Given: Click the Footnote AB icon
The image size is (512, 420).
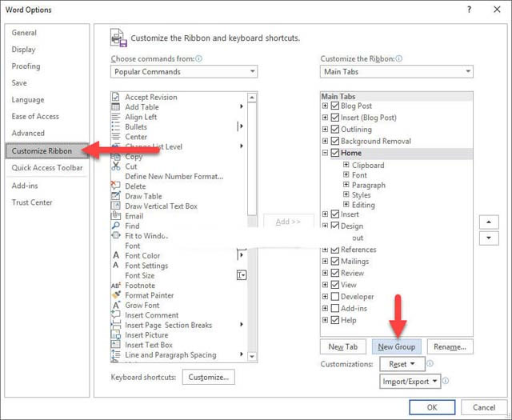Looking at the screenshot, I should [116, 286].
